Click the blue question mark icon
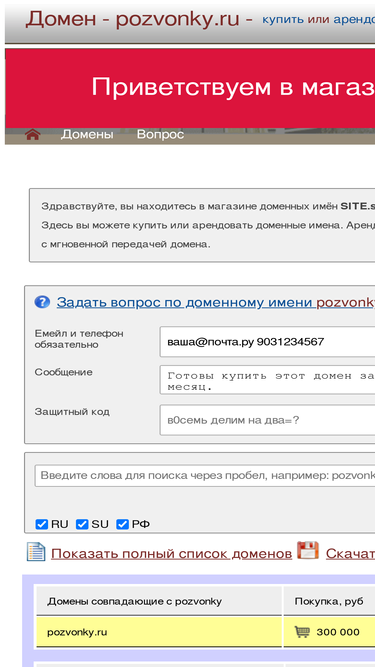This screenshot has width=375, height=667. 42,302
